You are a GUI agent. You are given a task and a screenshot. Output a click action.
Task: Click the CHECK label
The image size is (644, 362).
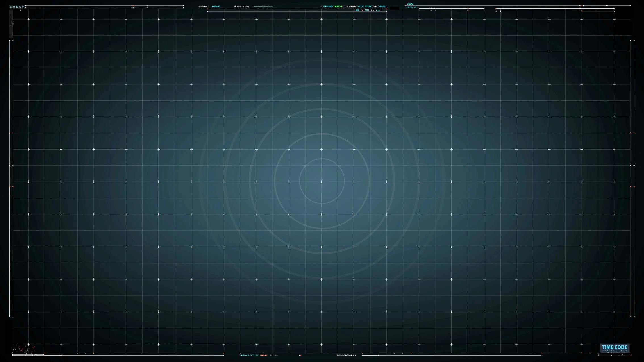coord(17,7)
